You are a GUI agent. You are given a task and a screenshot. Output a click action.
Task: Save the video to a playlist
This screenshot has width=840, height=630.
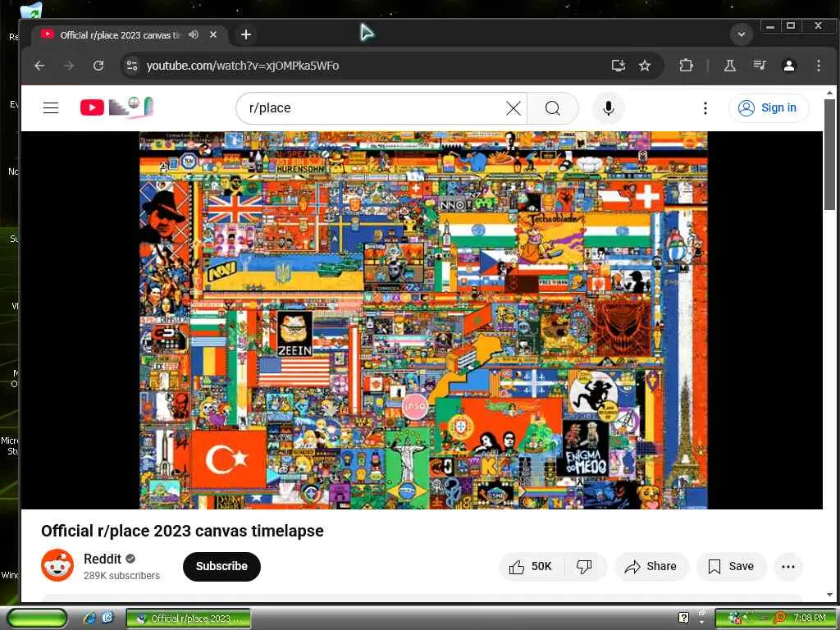(731, 566)
